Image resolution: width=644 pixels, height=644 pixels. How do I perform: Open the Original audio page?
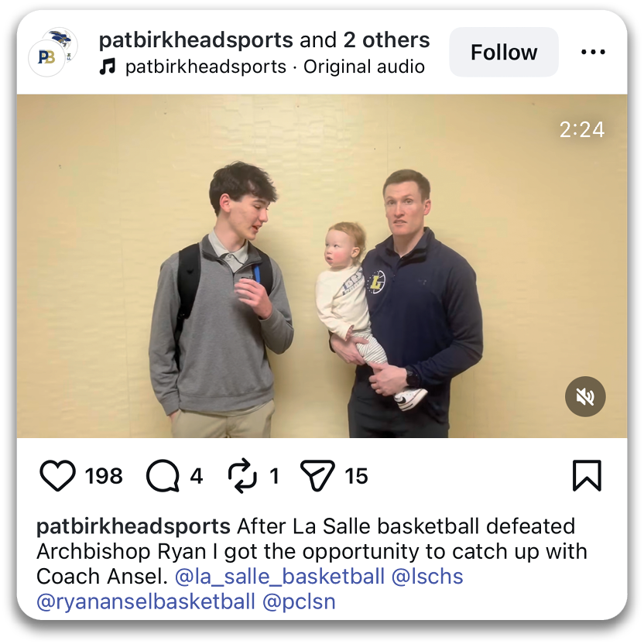point(364,67)
